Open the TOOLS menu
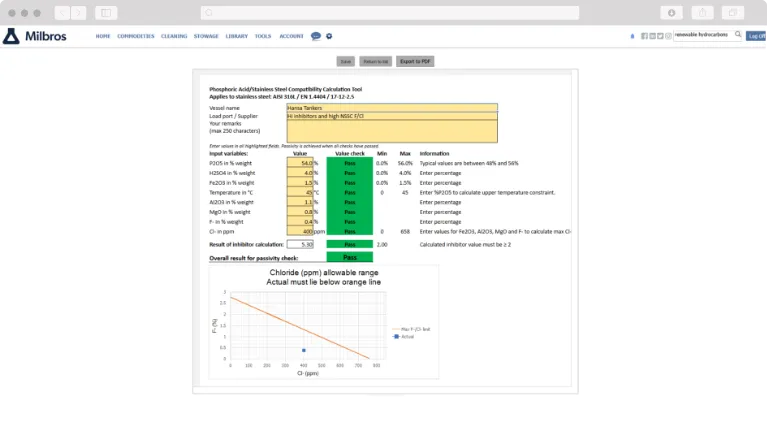The width and height of the screenshot is (767, 421). pos(263,36)
